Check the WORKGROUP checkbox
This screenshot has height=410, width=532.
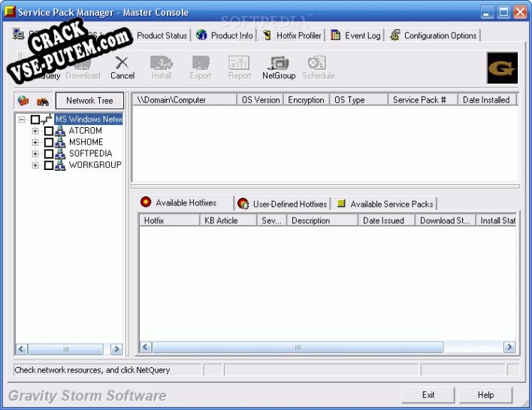(49, 165)
